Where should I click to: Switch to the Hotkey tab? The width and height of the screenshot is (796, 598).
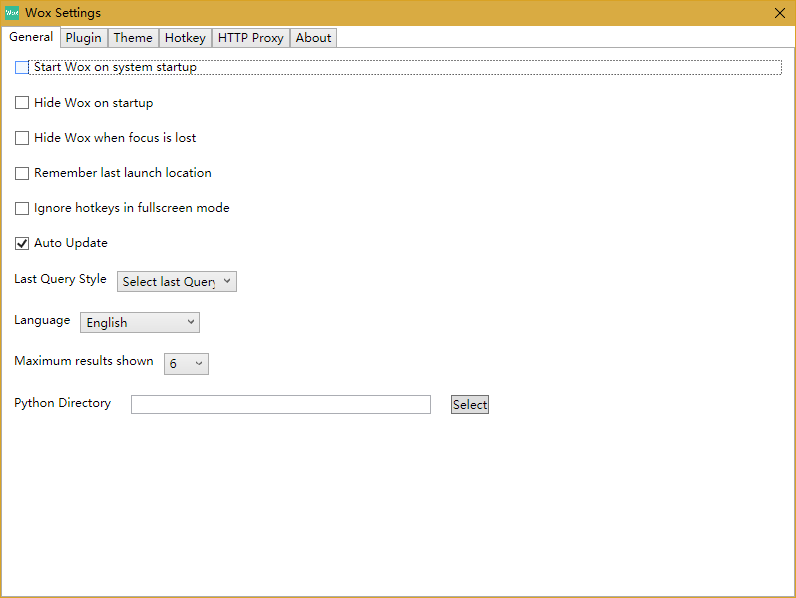[185, 38]
